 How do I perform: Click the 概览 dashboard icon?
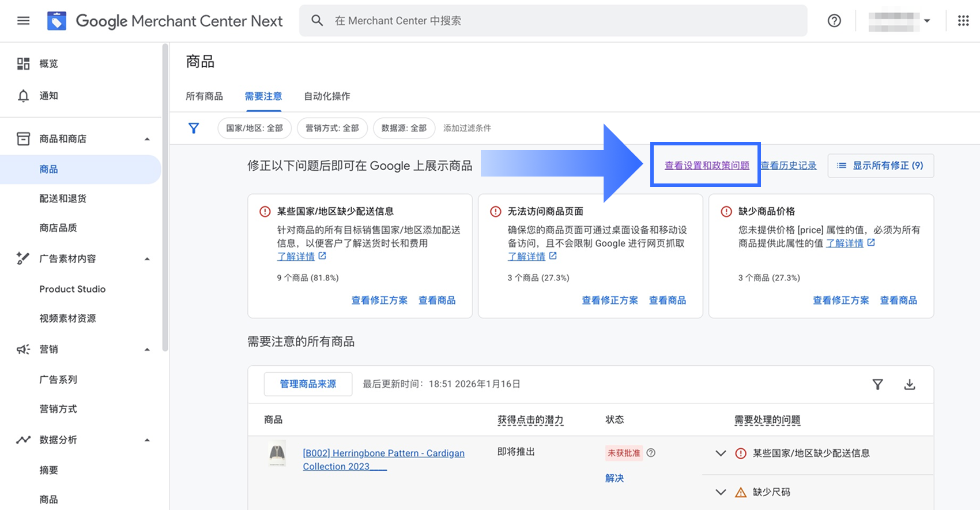click(23, 63)
